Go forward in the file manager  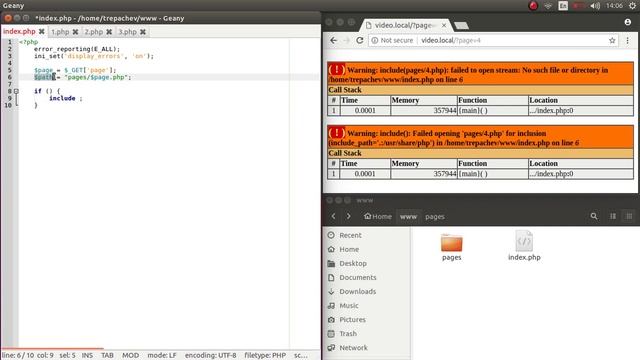[x=349, y=216]
